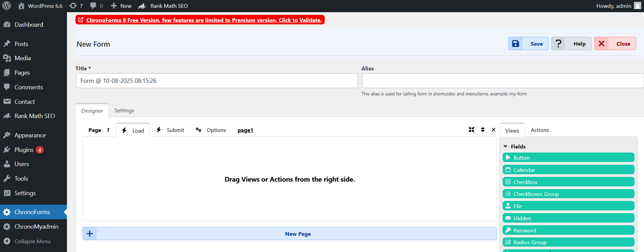The image size is (644, 252).
Task: Go to Dashboard in sidebar
Action: (33, 25)
